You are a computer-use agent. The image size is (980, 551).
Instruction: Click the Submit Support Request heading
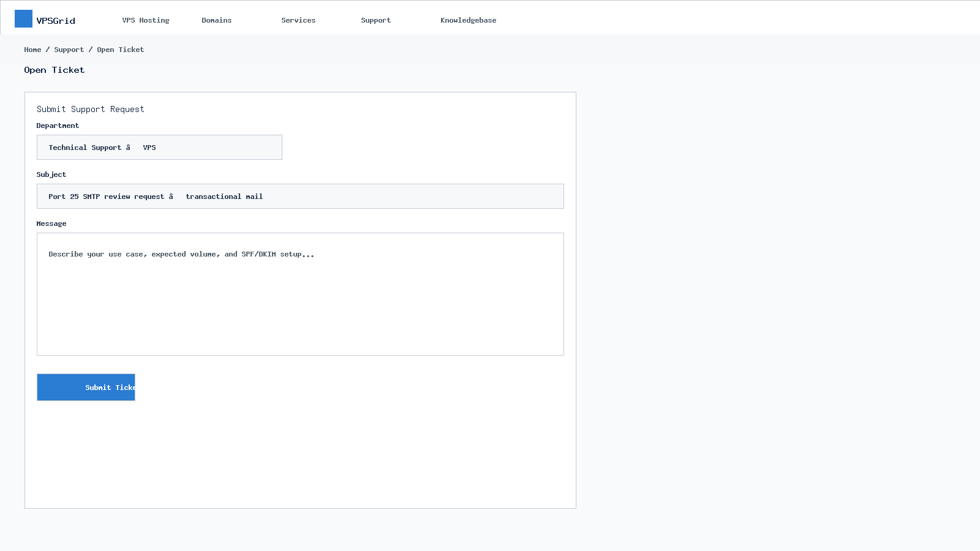tap(91, 109)
